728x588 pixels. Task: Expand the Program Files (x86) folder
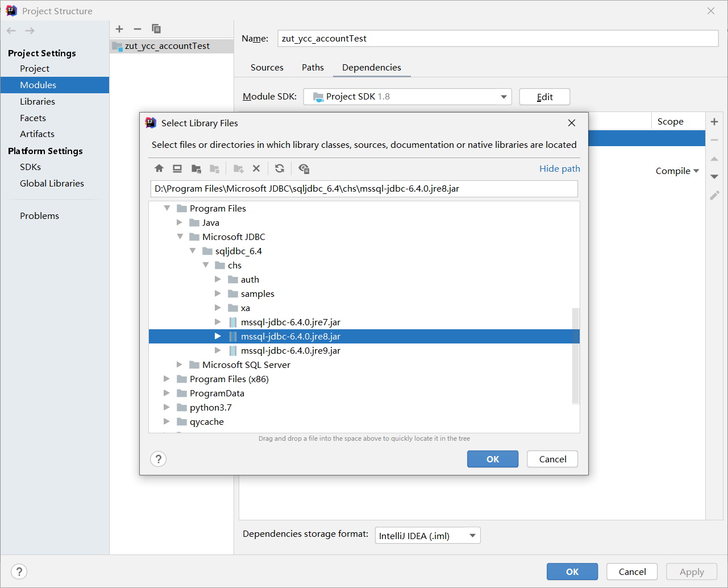(x=167, y=379)
